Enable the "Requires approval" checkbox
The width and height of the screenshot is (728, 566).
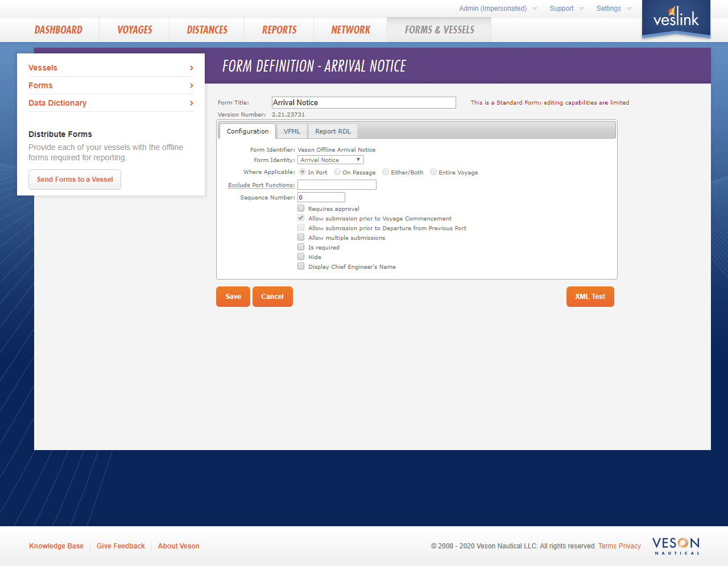(x=300, y=208)
